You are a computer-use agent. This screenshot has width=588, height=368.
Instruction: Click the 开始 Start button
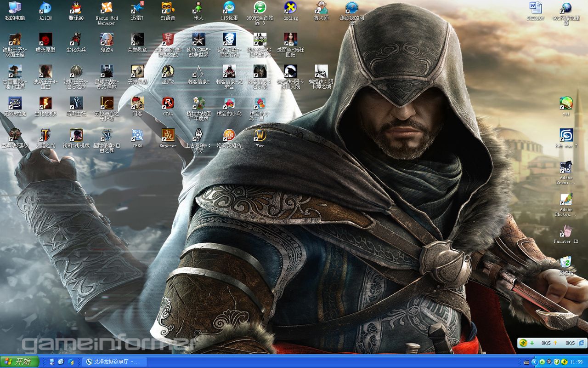(19, 362)
